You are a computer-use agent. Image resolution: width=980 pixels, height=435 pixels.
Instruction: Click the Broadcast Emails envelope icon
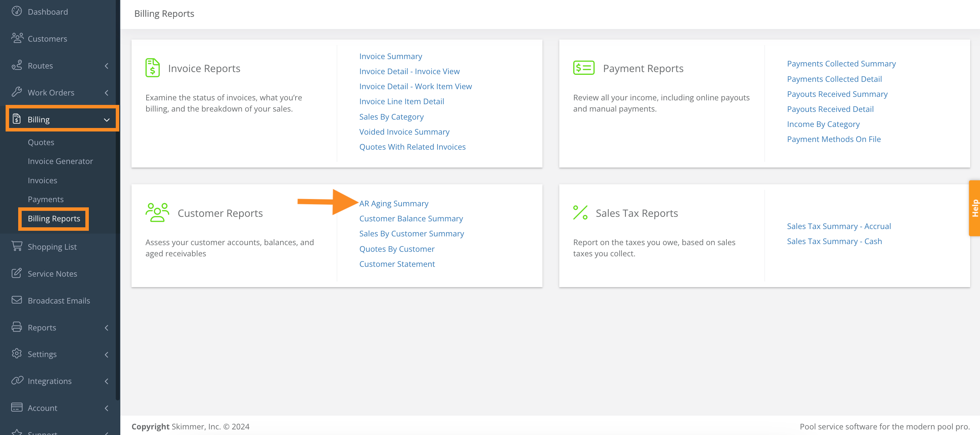pos(17,300)
